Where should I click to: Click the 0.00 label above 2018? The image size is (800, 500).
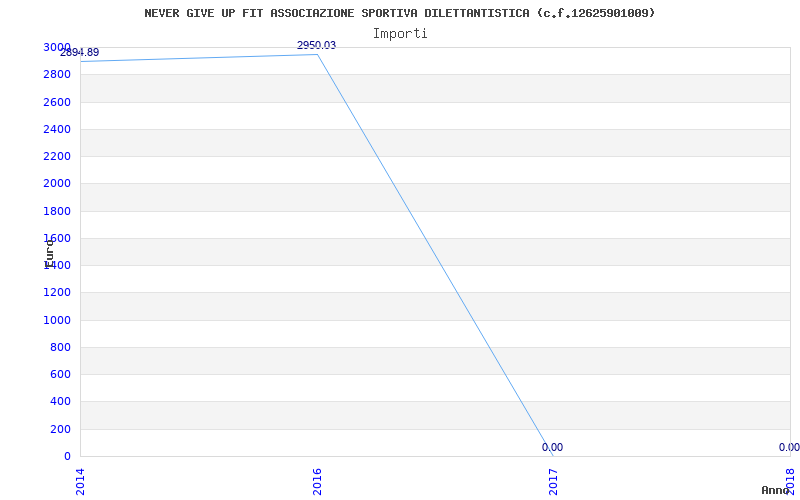789,447
